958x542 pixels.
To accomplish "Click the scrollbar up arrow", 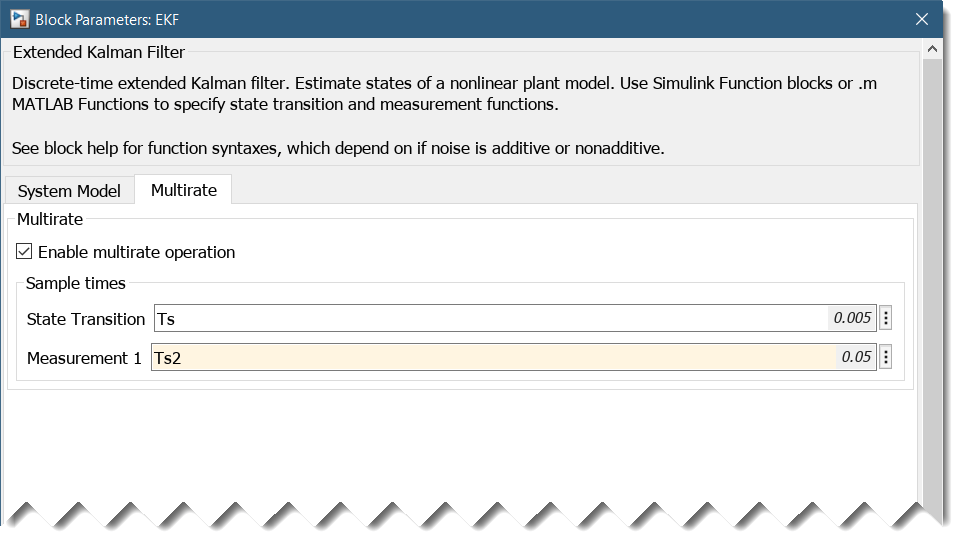I will pyautogui.click(x=933, y=49).
